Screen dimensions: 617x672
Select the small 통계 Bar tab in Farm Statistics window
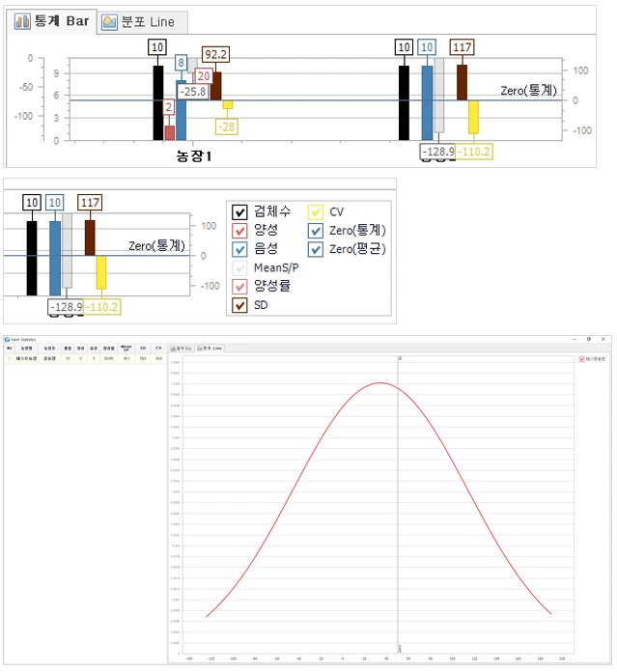(182, 349)
